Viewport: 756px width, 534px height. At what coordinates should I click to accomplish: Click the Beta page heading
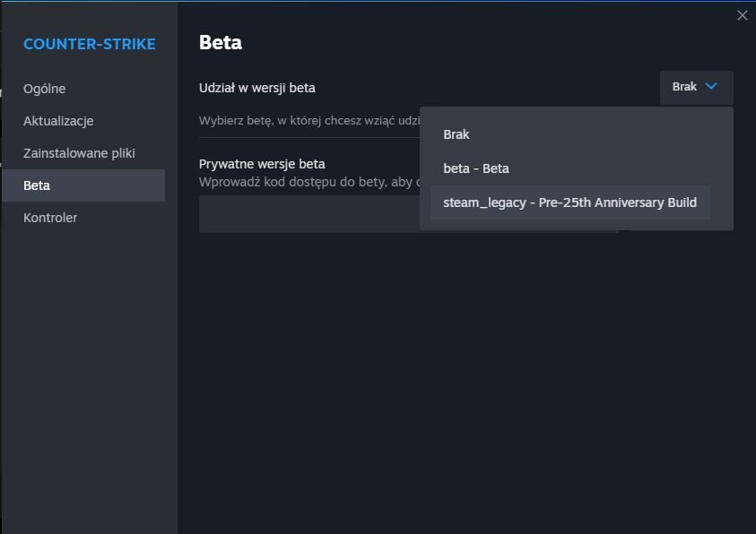click(x=221, y=42)
